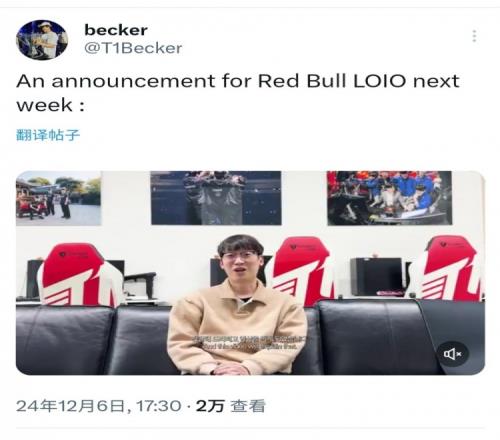Click the becker display name
Screen dimensions: 500x440
click(116, 30)
